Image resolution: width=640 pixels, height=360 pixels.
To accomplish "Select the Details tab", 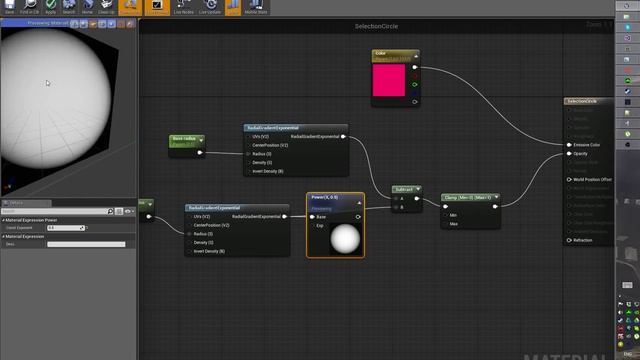I will [26, 203].
